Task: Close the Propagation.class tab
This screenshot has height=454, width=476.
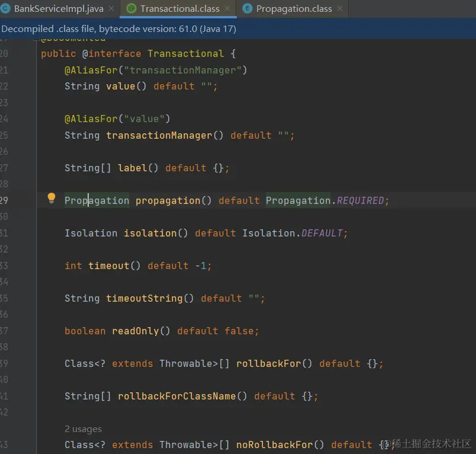Action: pos(340,9)
